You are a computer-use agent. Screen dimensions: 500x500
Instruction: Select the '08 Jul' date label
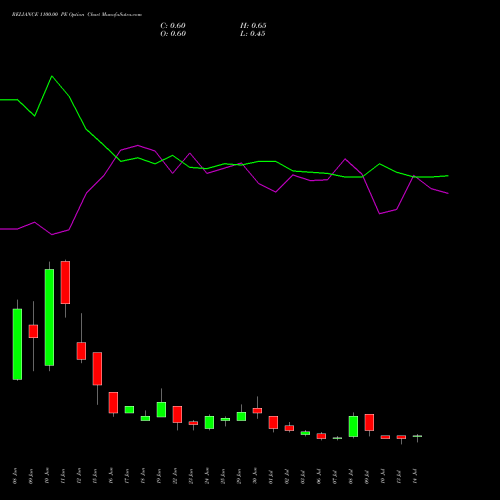(x=351, y=476)
